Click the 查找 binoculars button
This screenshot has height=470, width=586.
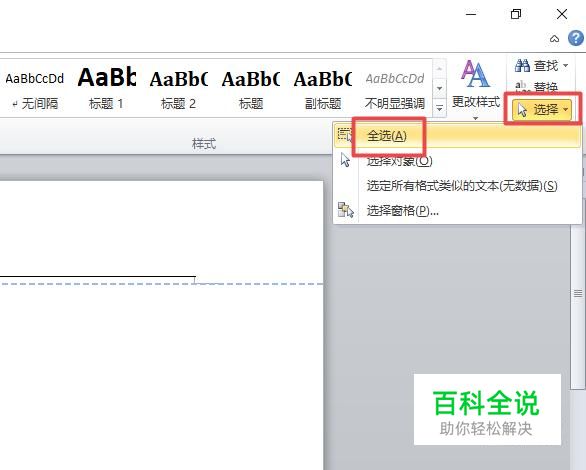tap(536, 66)
